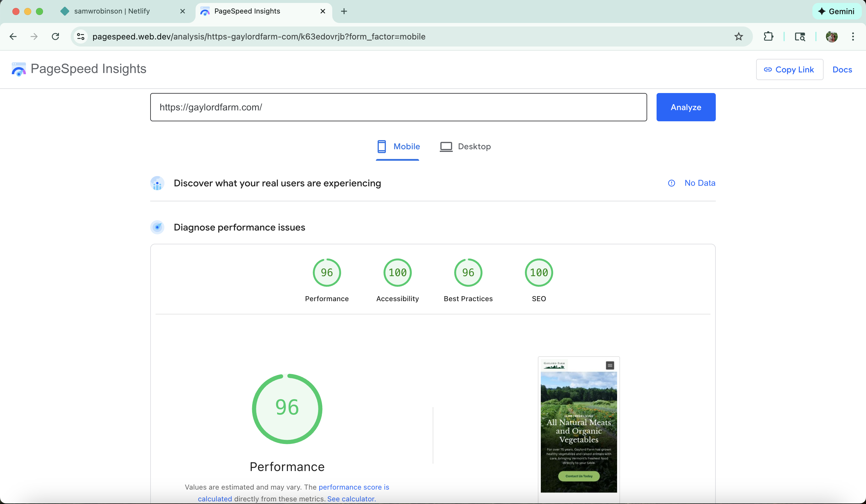Screen dimensions: 866x504
Task: Click the Diagnose performance issues lab icon
Action: click(x=157, y=227)
